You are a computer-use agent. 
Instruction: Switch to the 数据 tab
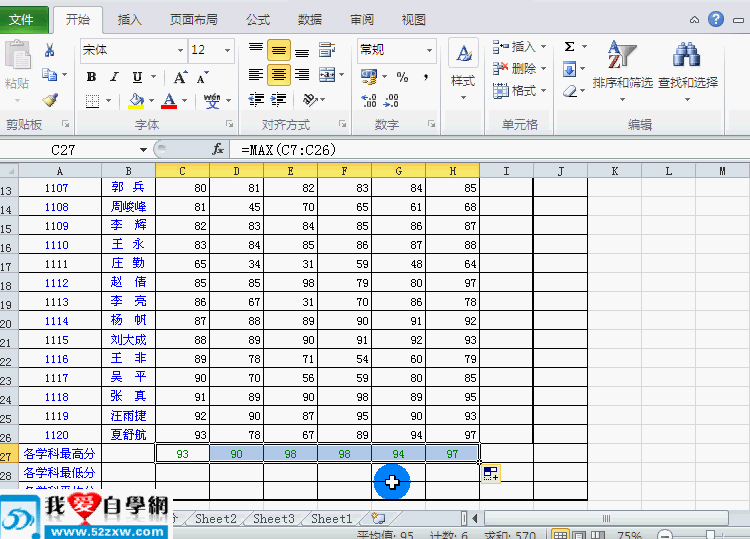pos(310,20)
